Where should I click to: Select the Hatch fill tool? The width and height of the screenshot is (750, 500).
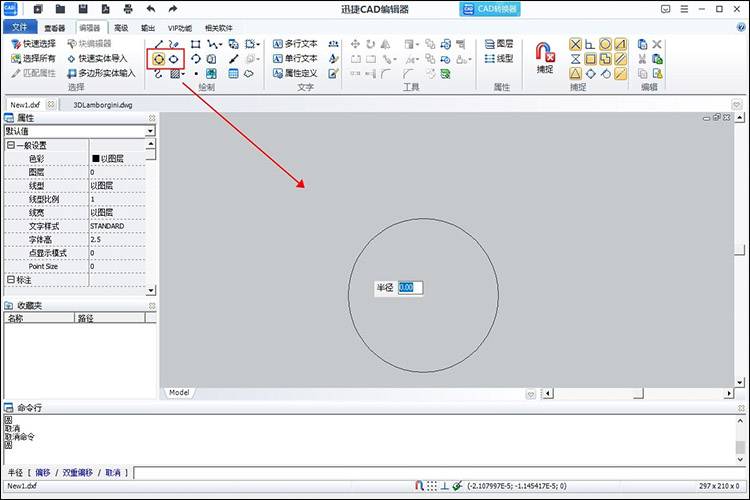tap(175, 74)
